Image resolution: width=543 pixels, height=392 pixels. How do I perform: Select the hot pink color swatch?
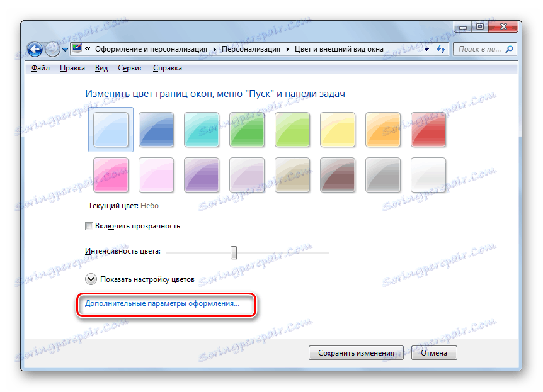pyautogui.click(x=111, y=175)
